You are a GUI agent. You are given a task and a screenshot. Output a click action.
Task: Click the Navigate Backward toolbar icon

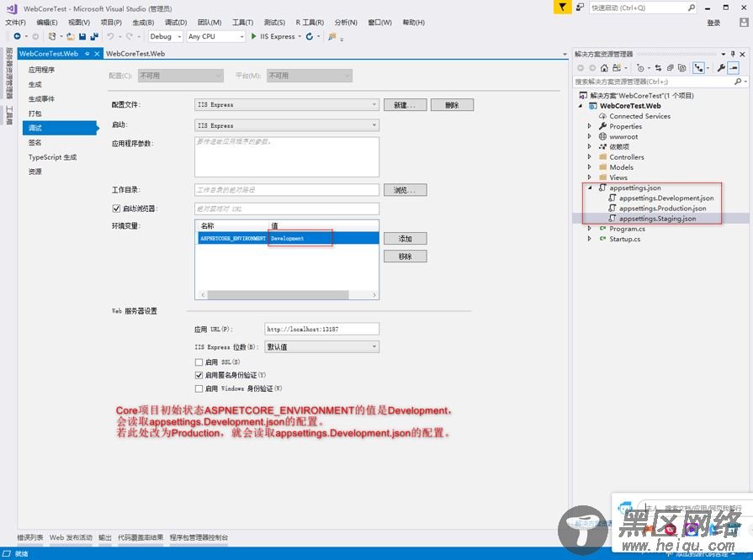[x=18, y=36]
